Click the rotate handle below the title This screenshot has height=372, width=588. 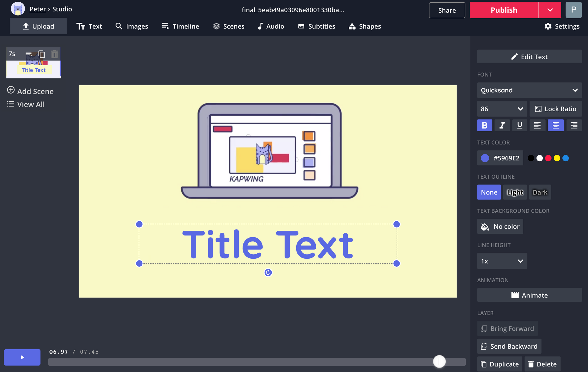(268, 273)
